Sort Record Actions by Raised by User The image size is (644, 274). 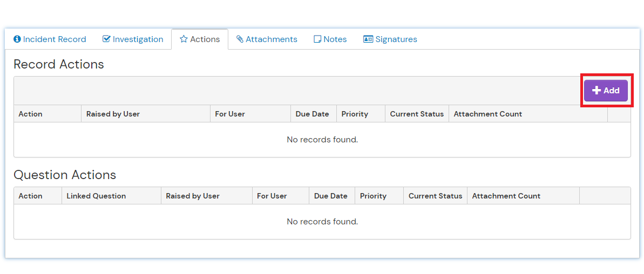[113, 114]
